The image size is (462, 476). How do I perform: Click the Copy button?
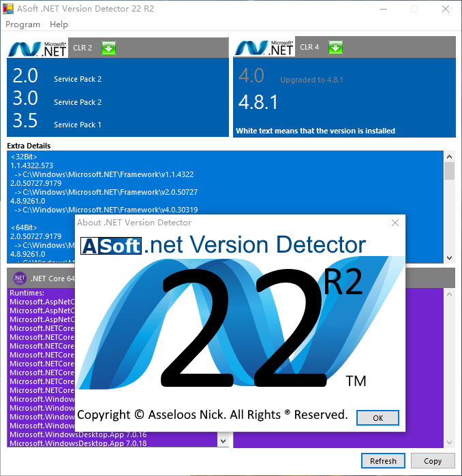click(433, 461)
